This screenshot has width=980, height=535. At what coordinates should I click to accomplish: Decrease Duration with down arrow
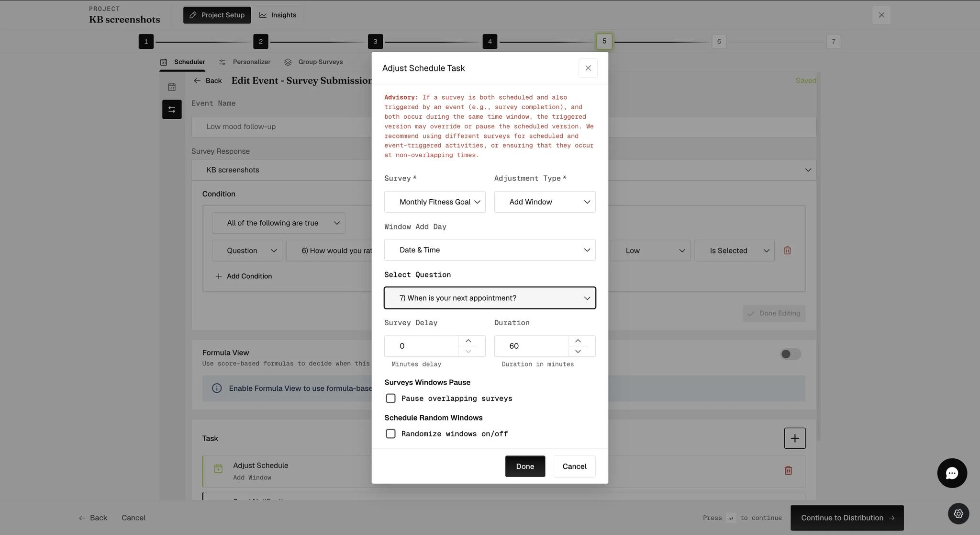pyautogui.click(x=578, y=352)
